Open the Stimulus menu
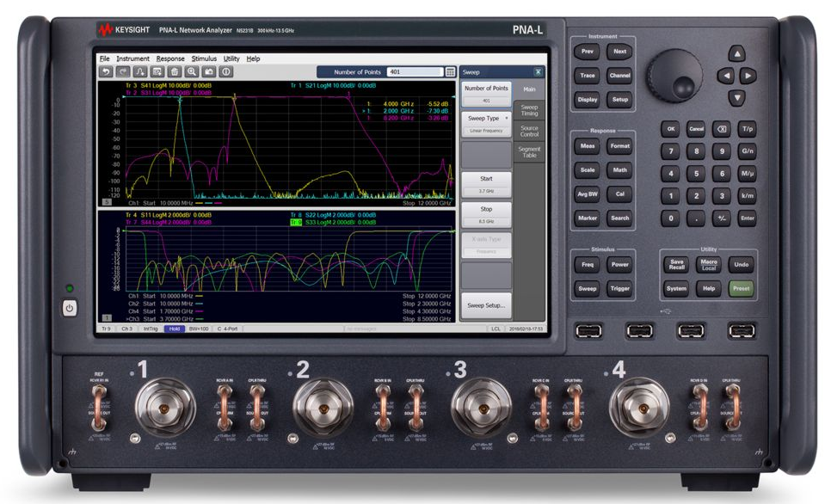Image resolution: width=825 pixels, height=504 pixels. tap(204, 58)
